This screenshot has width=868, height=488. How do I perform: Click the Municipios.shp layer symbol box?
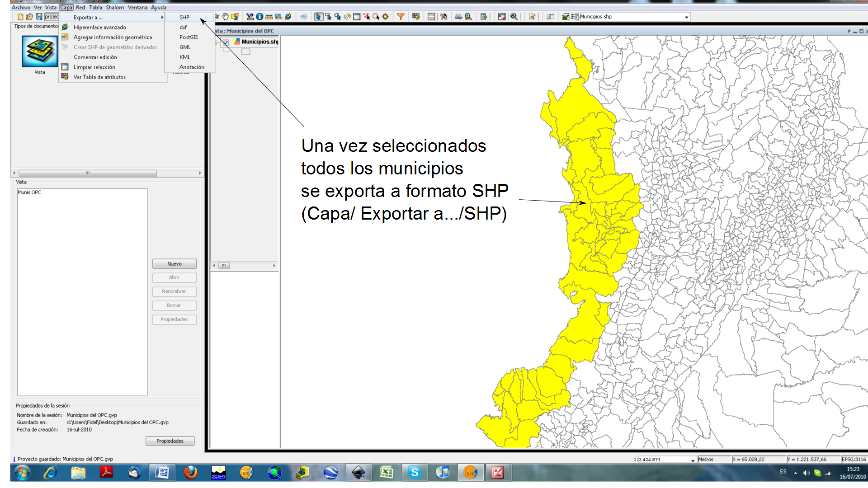point(245,52)
